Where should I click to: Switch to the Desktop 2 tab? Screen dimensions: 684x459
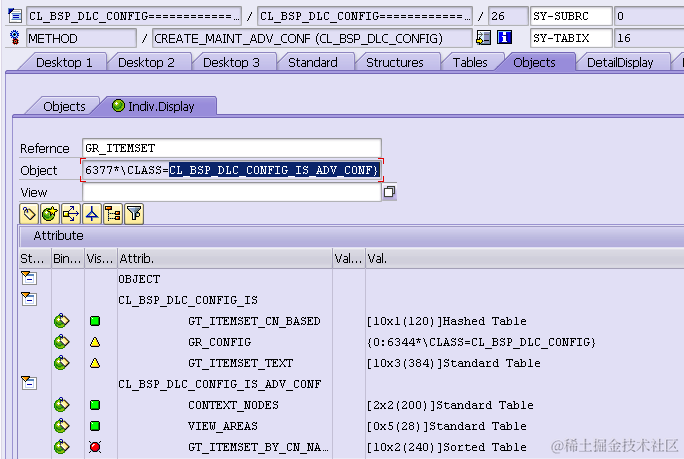tap(146, 62)
